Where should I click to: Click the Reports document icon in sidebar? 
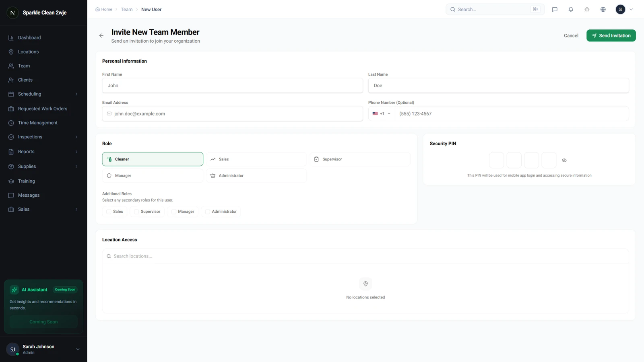point(11,152)
